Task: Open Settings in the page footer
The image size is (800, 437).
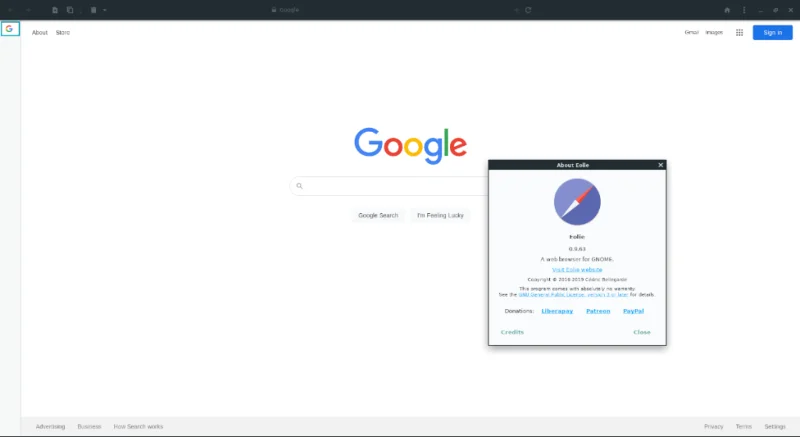Action: (x=774, y=427)
